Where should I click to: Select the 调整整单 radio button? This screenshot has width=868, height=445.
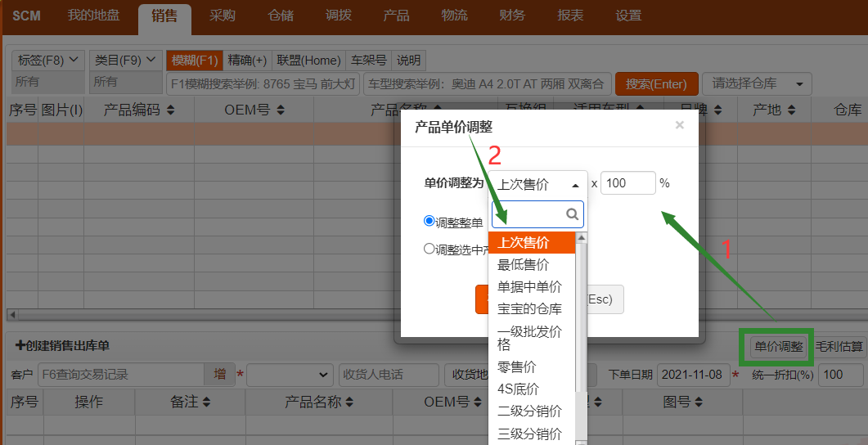pos(430,221)
